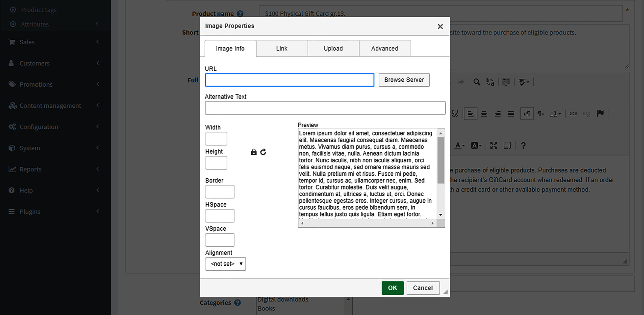Focus the Alternative Text input field
The image size is (644, 315).
pos(325,108)
